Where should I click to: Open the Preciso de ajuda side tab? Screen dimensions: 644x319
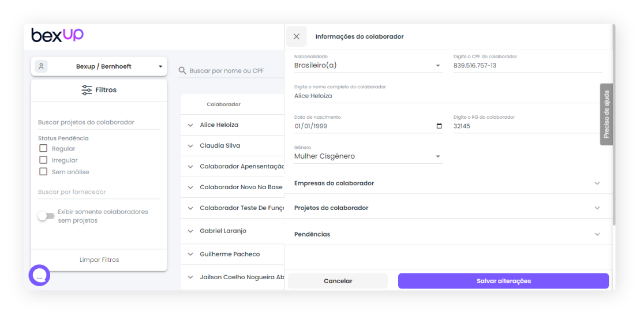click(x=606, y=114)
